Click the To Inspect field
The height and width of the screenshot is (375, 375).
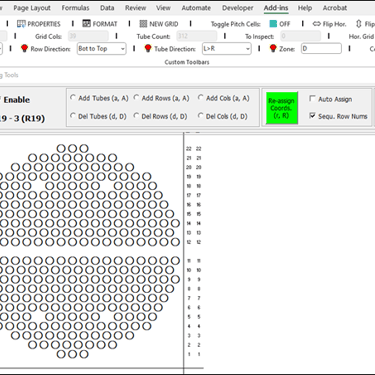[x=301, y=36]
